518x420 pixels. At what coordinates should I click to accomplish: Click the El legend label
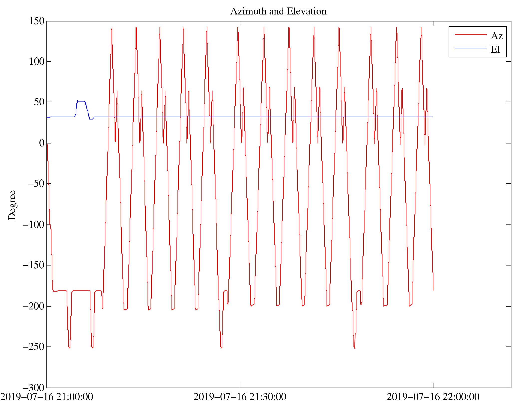[x=495, y=49]
